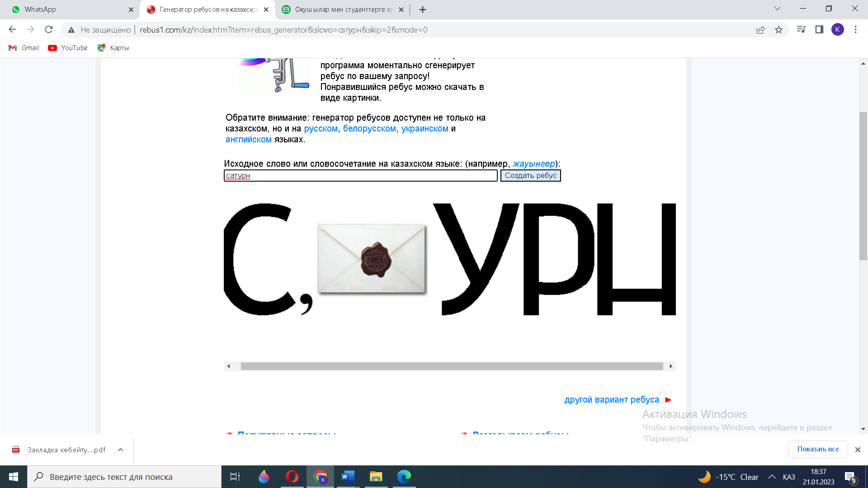The image size is (868, 488).
Task: Click the not secure warning icon
Action: tap(71, 30)
